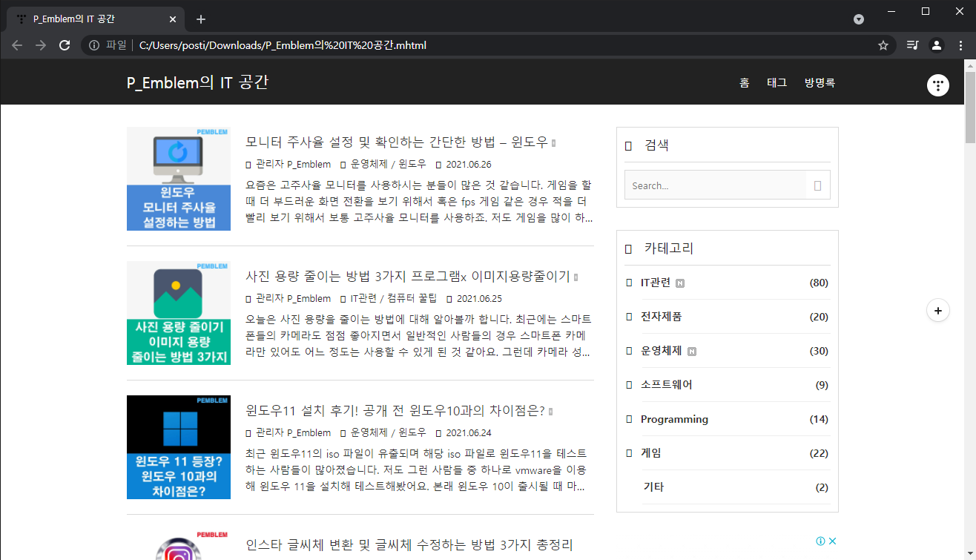Open the IT관련 category showing 80 posts

tap(656, 282)
